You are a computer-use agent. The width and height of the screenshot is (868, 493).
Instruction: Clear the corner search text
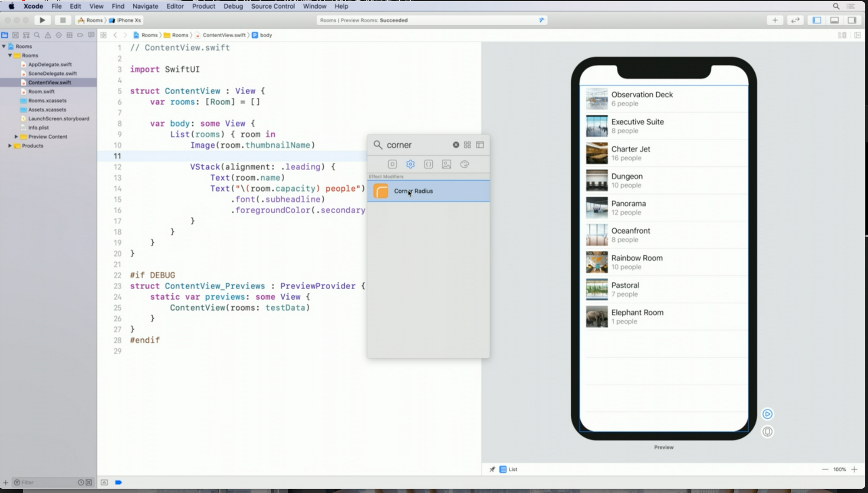coord(456,145)
